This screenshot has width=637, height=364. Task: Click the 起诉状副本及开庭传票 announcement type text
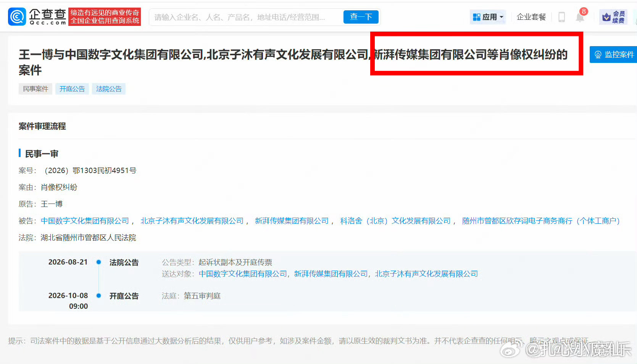coord(235,262)
